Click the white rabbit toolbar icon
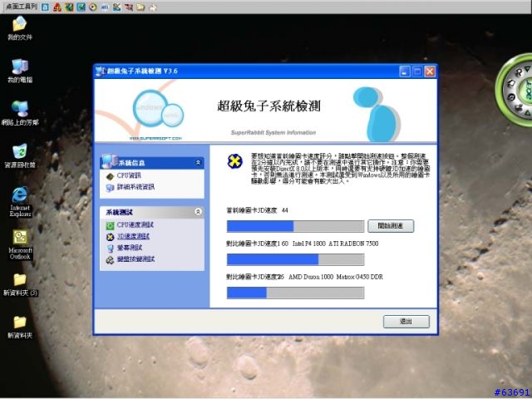532x399 pixels. [x=153, y=7]
